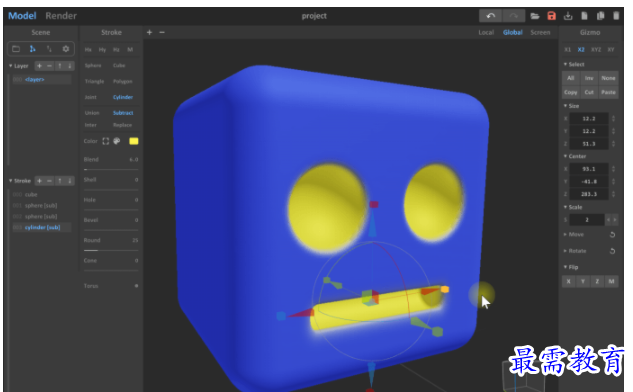Delete project with the trash icon
The height and width of the screenshot is (392, 633).
616,16
